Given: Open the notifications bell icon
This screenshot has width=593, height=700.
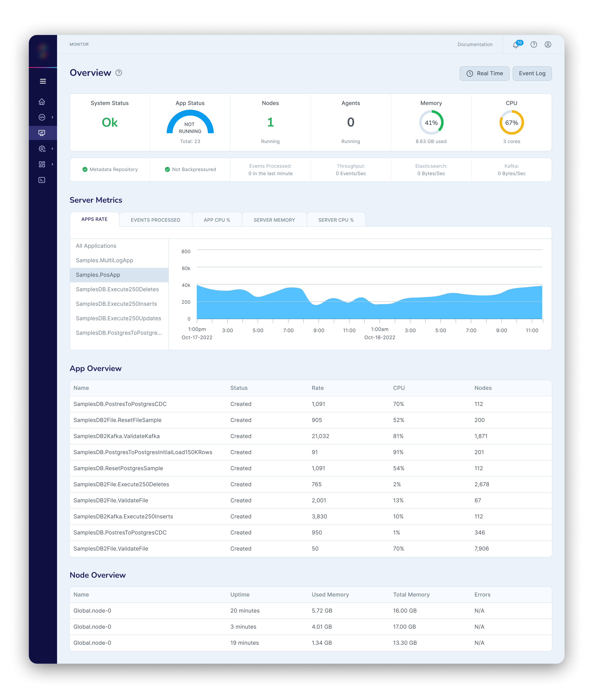Looking at the screenshot, I should click(x=516, y=45).
